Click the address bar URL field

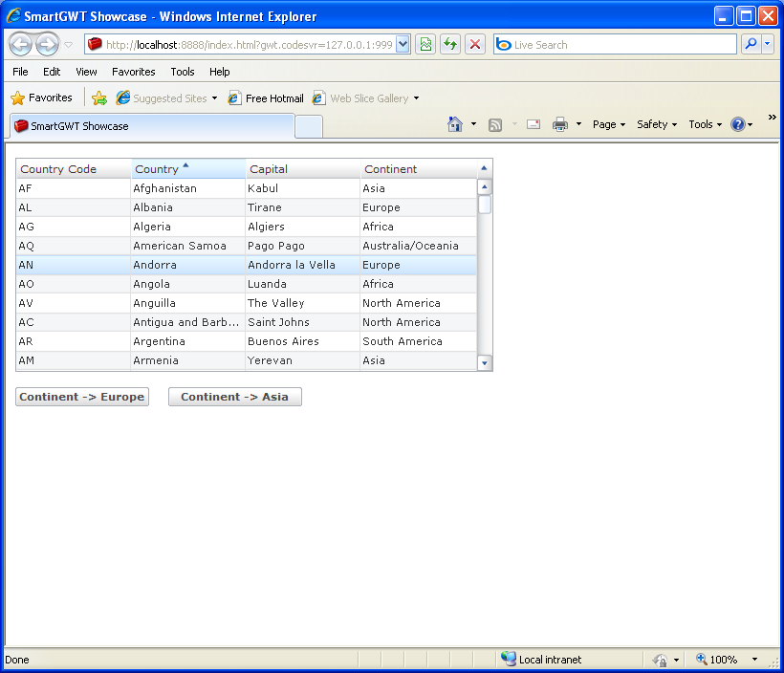249,45
